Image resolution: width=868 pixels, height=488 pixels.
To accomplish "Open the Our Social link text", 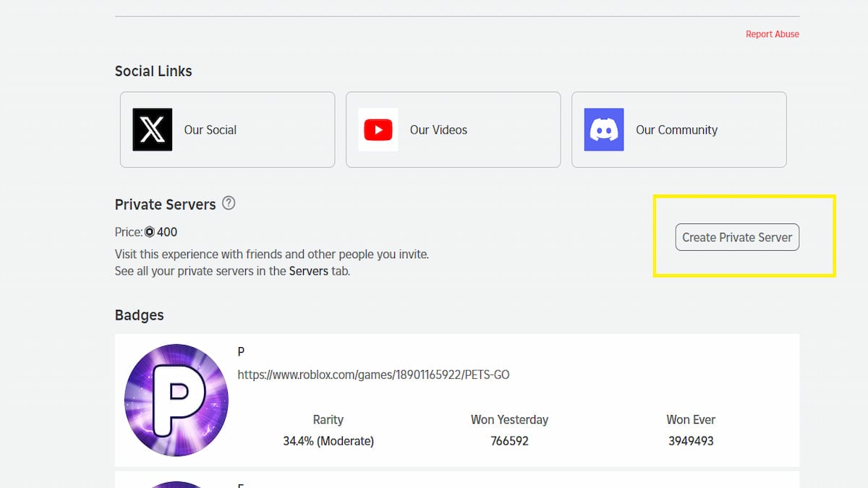I will coord(210,130).
